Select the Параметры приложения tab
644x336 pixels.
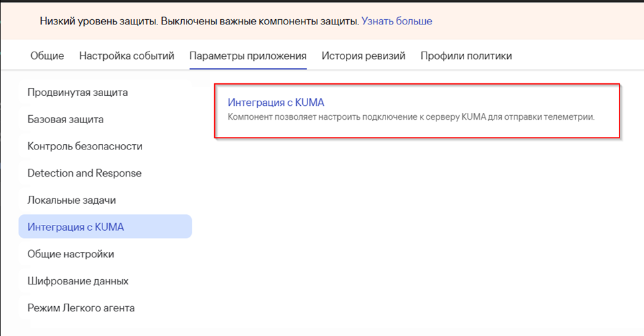[248, 56]
